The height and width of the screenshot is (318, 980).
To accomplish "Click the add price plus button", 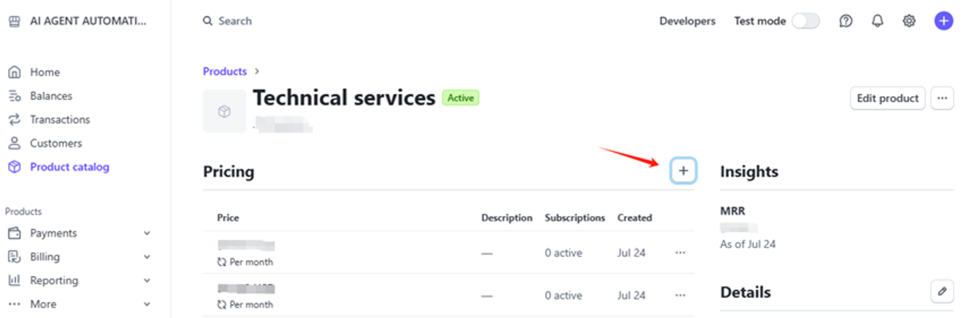I will [x=683, y=171].
